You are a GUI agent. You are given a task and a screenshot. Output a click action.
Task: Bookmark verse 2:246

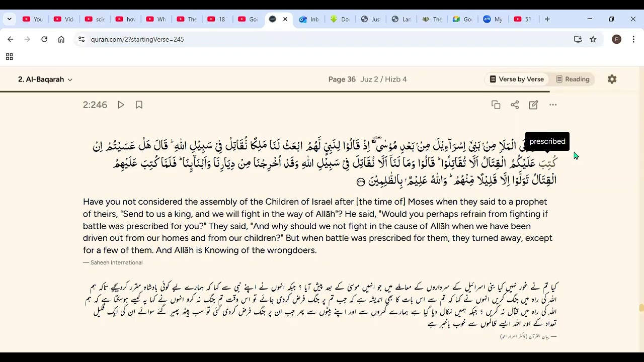click(x=139, y=105)
